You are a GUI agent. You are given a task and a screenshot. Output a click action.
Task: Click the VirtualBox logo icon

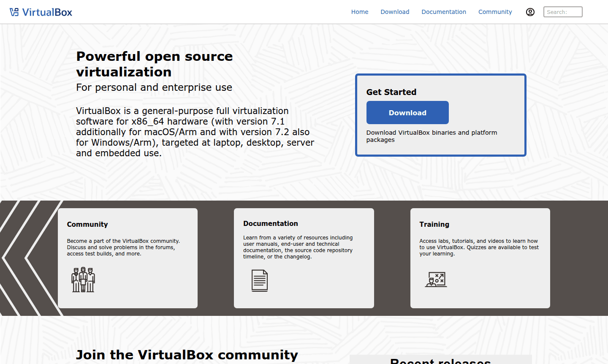tap(15, 12)
